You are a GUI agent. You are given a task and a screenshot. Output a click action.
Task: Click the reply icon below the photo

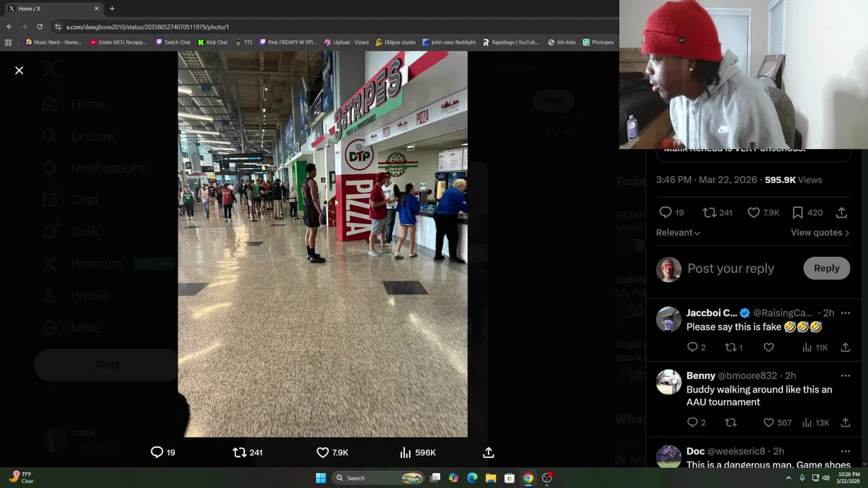click(x=157, y=452)
